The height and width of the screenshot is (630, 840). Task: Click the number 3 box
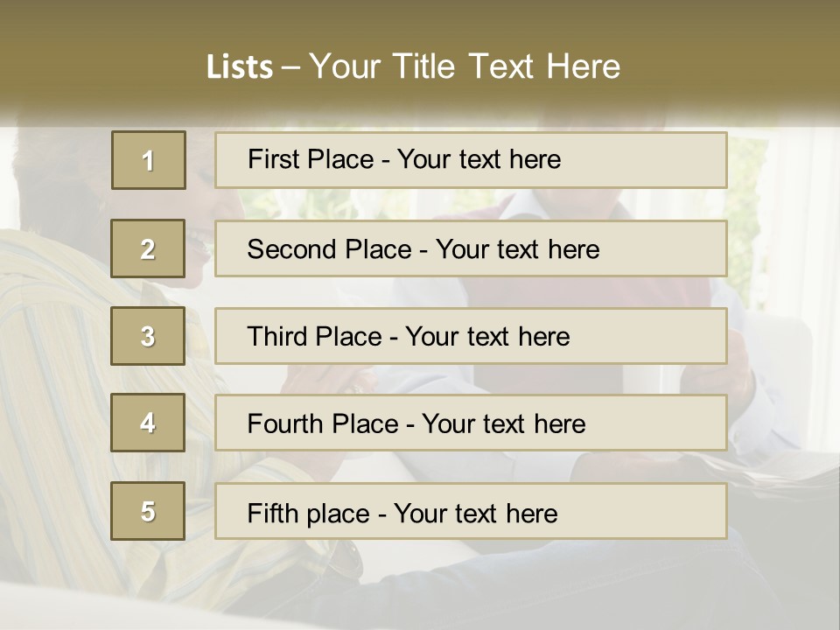pos(148,336)
